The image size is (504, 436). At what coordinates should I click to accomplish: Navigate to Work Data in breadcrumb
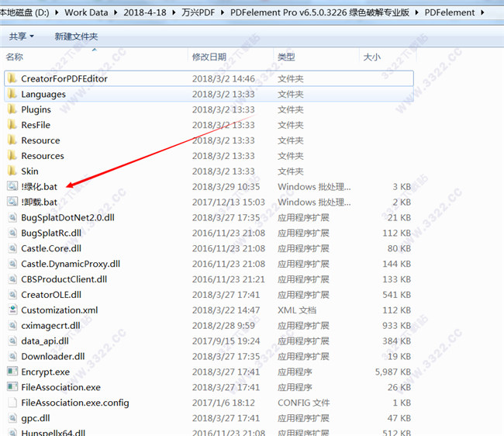(x=86, y=12)
